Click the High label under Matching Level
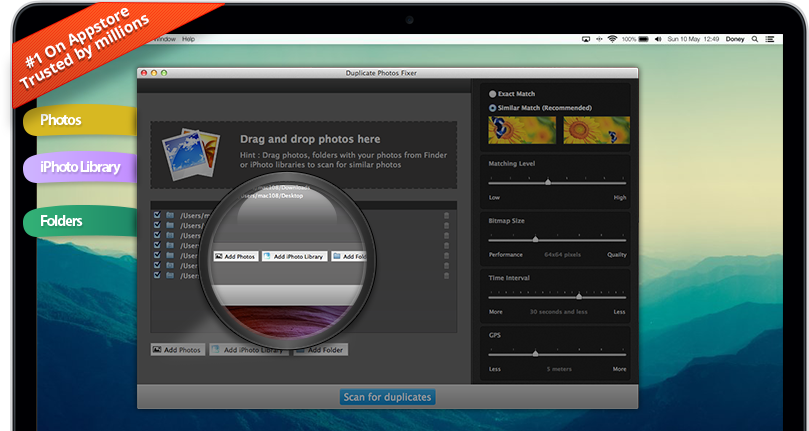 (620, 197)
